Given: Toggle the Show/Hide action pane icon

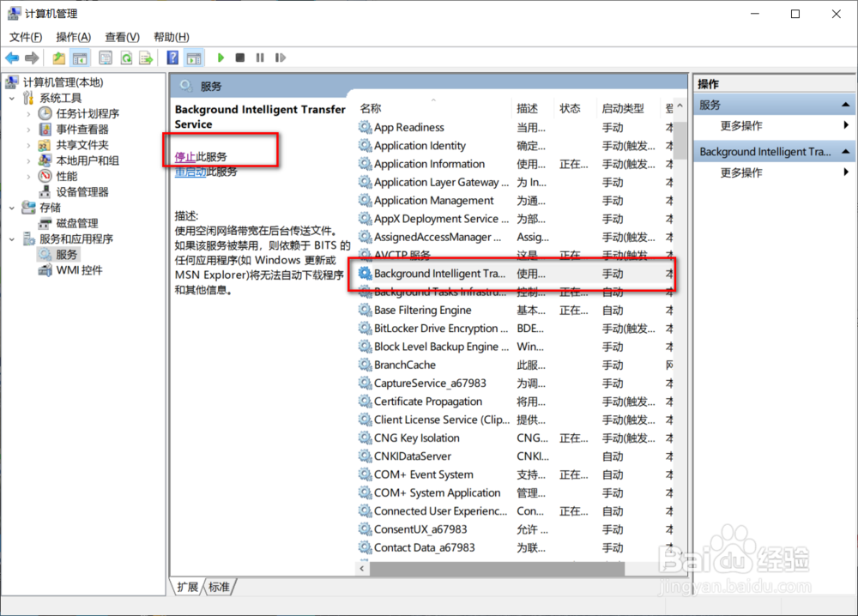Looking at the screenshot, I should (x=194, y=57).
